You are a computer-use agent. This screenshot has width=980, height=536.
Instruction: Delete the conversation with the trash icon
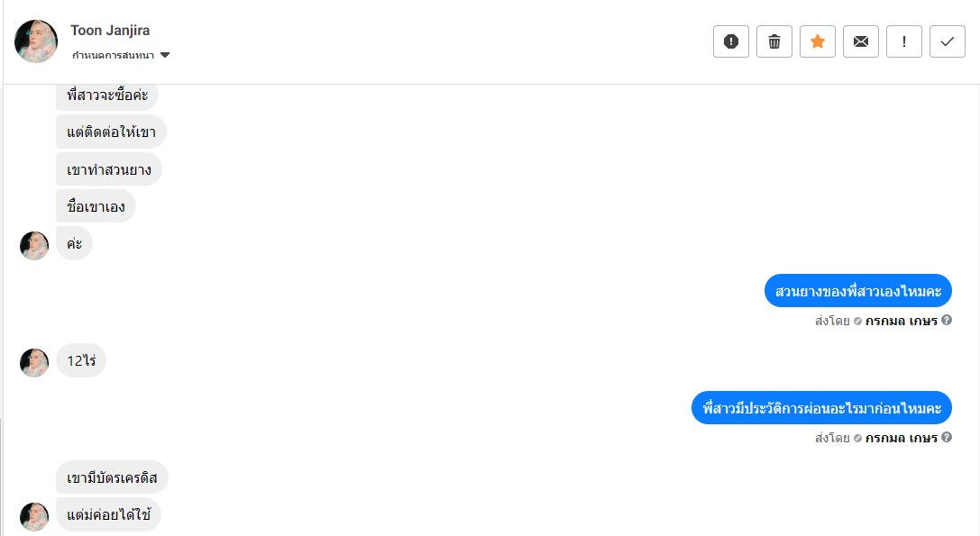pos(774,41)
